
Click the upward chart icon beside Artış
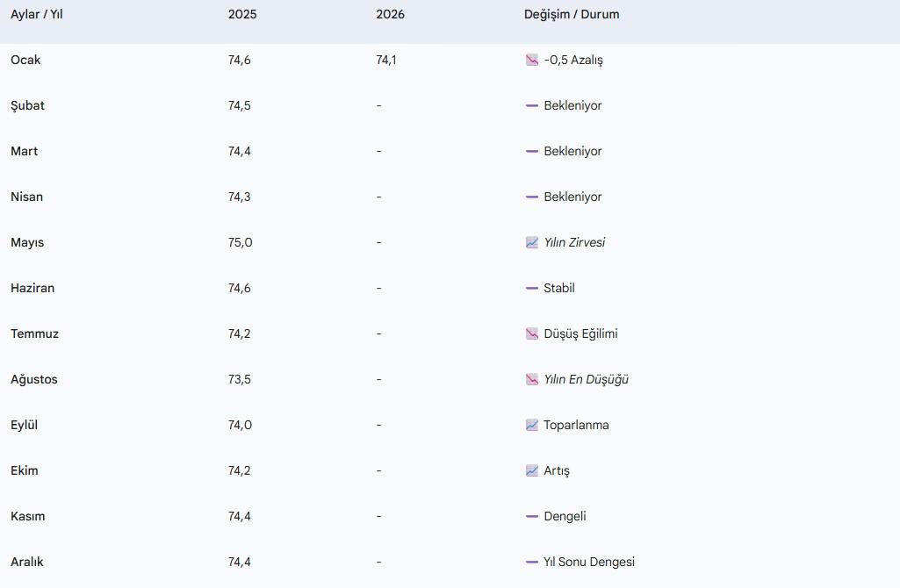pyautogui.click(x=531, y=471)
